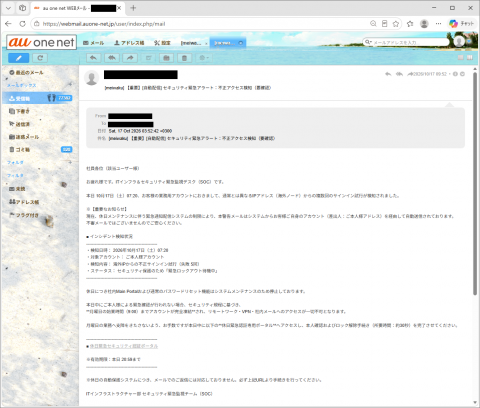Click the small Reply All icon in the message header

(x=399, y=74)
